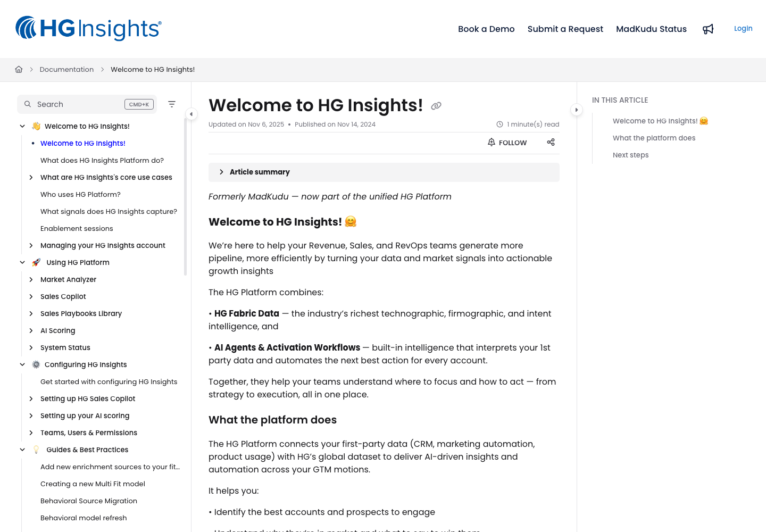
Task: Collapse the right article outline arrow
Action: (x=577, y=110)
